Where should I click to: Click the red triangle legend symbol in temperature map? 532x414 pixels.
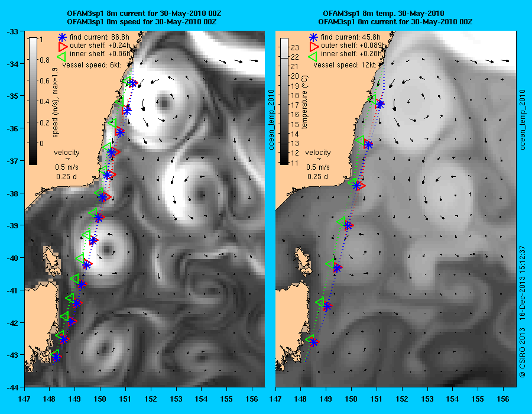314,46
